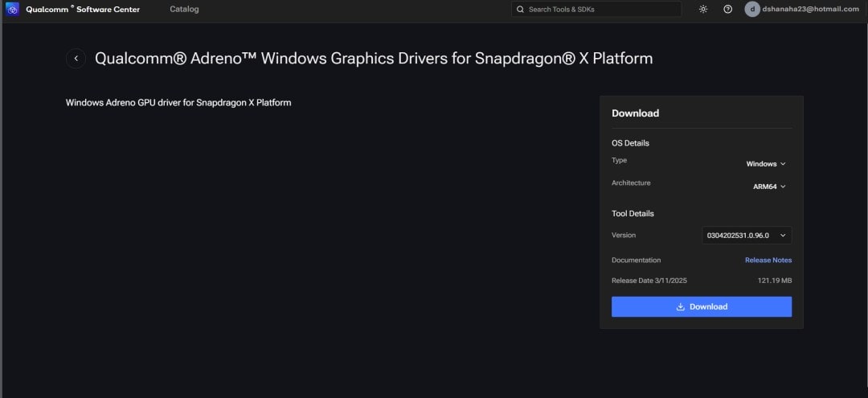Viewport: 868px width, 398px height.
Task: Select the '121.19 MB' file size text
Action: coord(775,281)
